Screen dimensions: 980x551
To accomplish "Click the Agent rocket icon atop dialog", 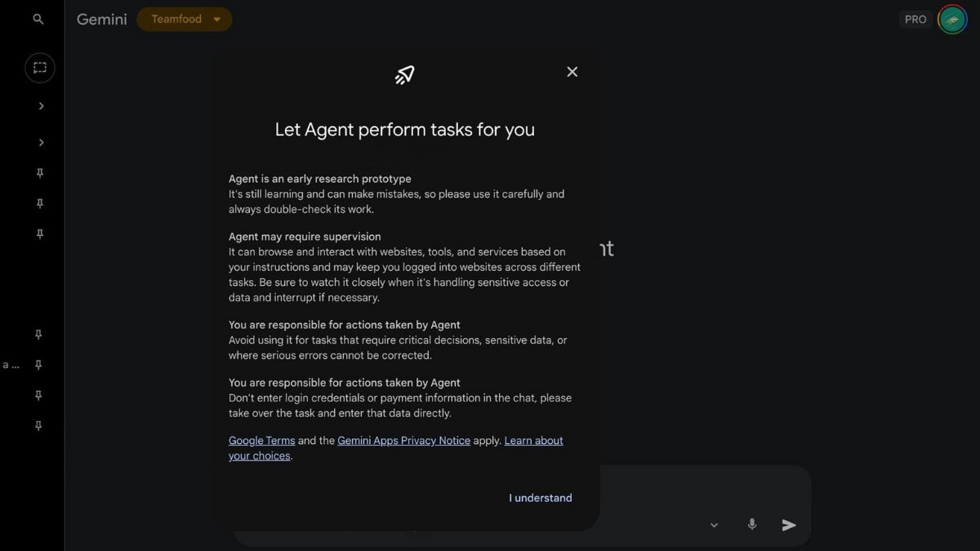I will (x=404, y=74).
